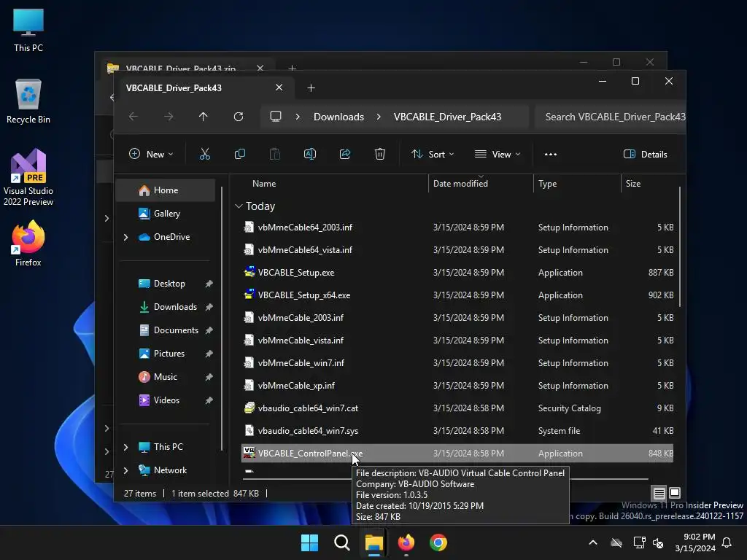The height and width of the screenshot is (560, 747).
Task: Unpin Documents from Quick access
Action: (x=209, y=330)
